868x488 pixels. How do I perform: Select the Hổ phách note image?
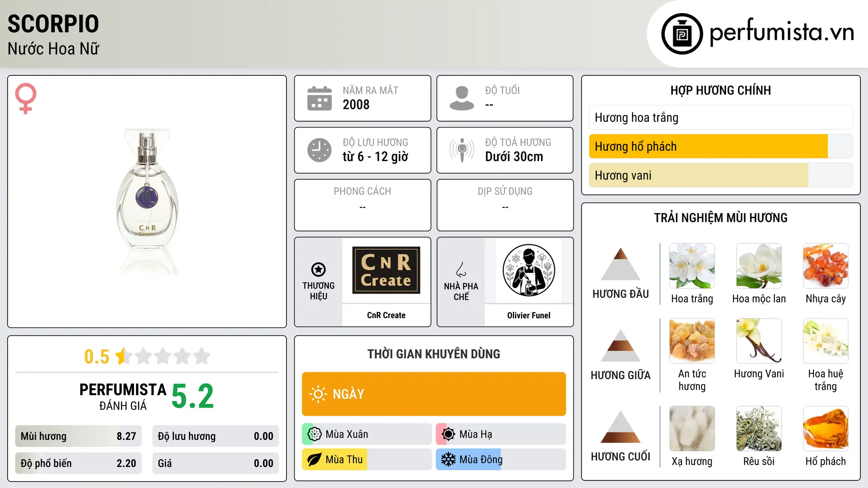point(826,429)
